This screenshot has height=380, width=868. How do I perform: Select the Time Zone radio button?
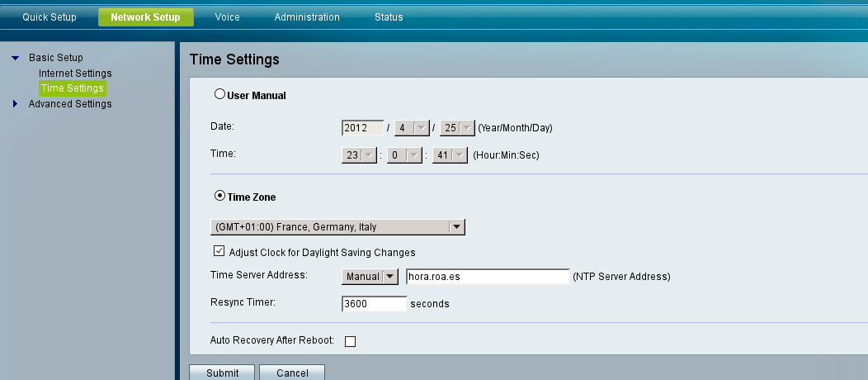[220, 197]
